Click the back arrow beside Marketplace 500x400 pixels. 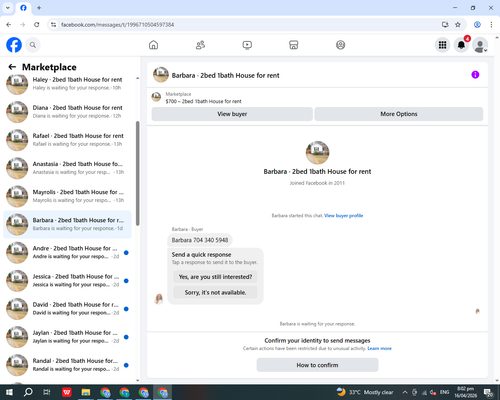tap(12, 67)
